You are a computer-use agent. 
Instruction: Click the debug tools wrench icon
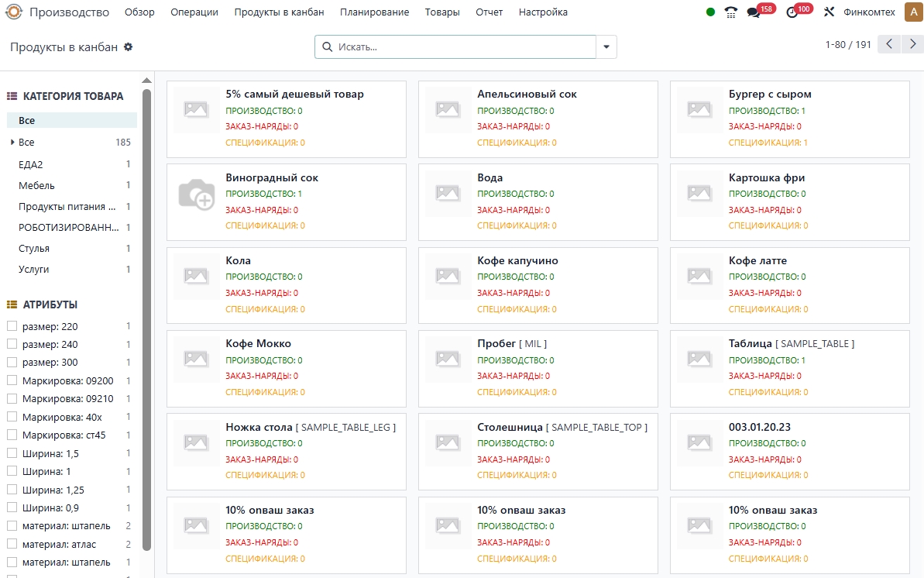[x=829, y=12]
